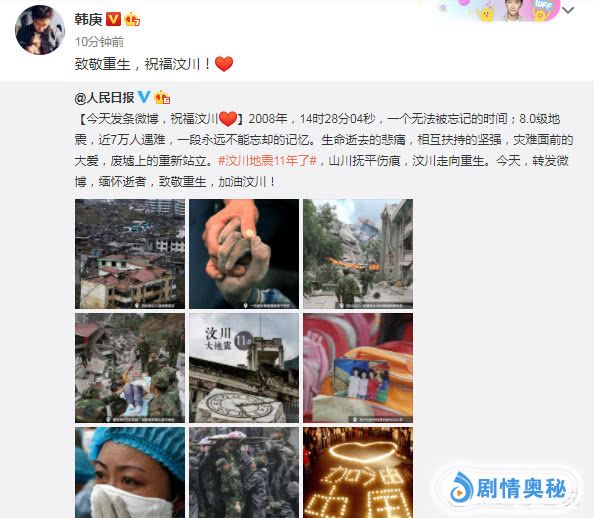Click the orange V verified badge beside 韩庚
This screenshot has width=594, height=518.
click(x=113, y=19)
